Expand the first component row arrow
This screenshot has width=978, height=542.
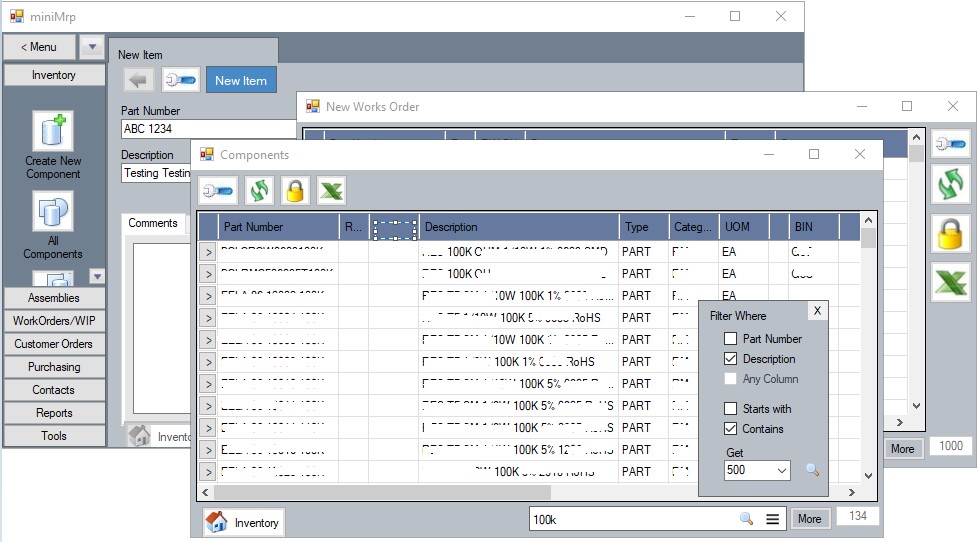[208, 252]
